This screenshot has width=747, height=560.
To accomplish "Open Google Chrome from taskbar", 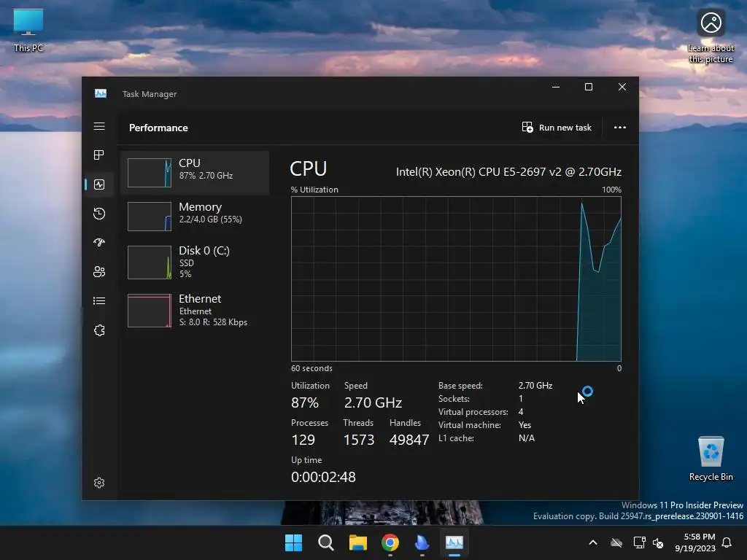I will (x=390, y=542).
